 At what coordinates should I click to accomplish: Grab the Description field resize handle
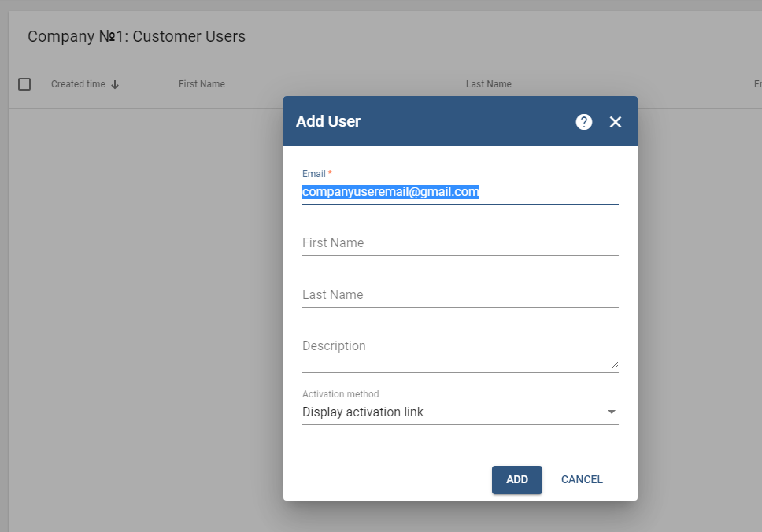pyautogui.click(x=614, y=365)
